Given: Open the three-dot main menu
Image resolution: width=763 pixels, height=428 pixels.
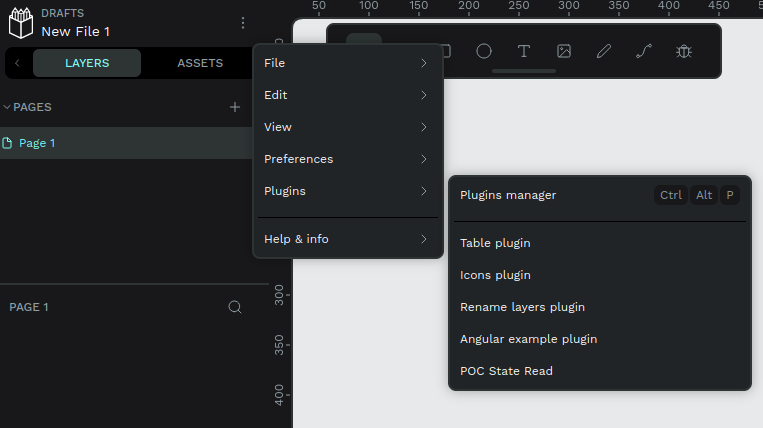Looking at the screenshot, I should [x=242, y=23].
